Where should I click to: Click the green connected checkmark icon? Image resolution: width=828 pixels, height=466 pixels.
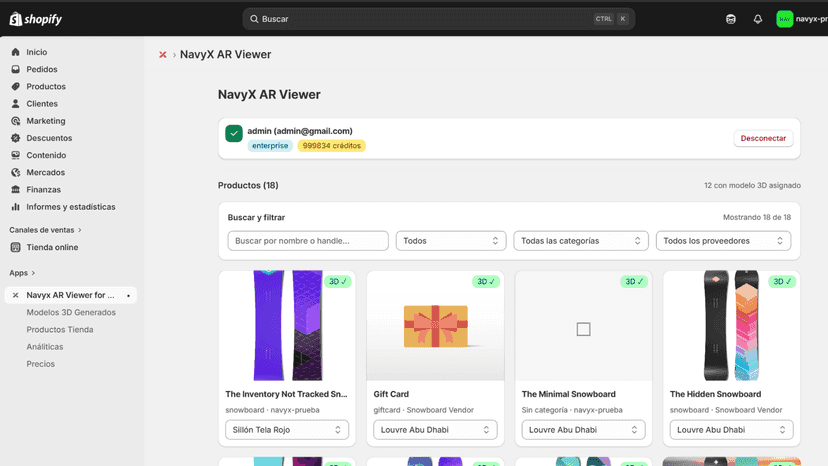pos(233,134)
